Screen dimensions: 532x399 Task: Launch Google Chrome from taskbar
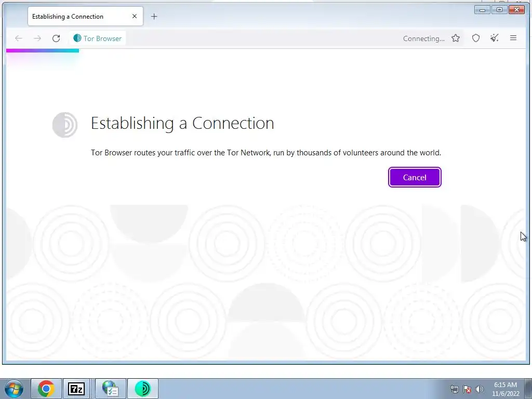tap(46, 389)
